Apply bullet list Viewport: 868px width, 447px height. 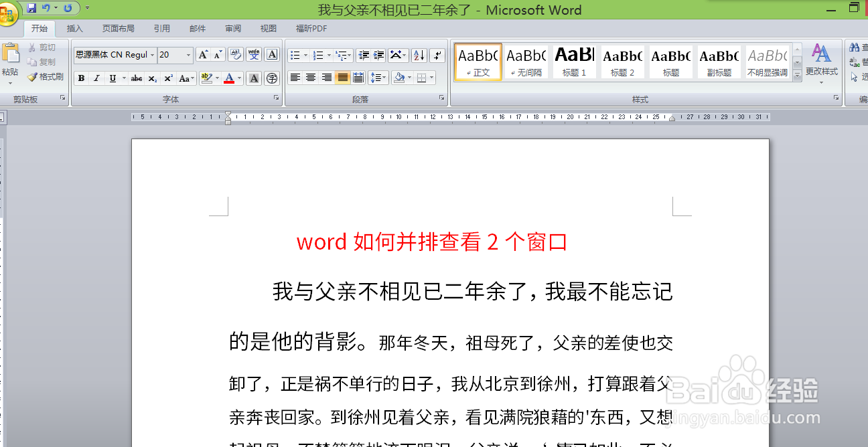click(295, 55)
